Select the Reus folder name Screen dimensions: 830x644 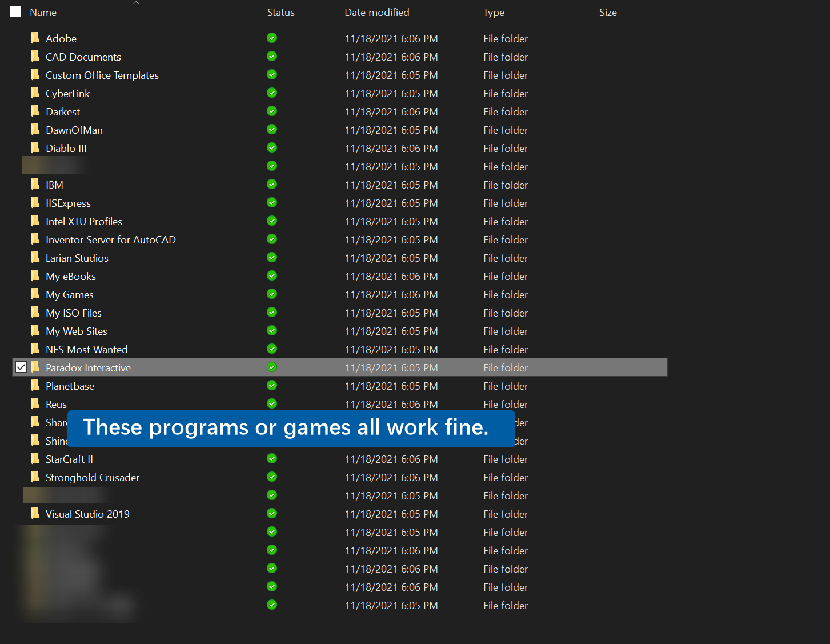(x=56, y=404)
